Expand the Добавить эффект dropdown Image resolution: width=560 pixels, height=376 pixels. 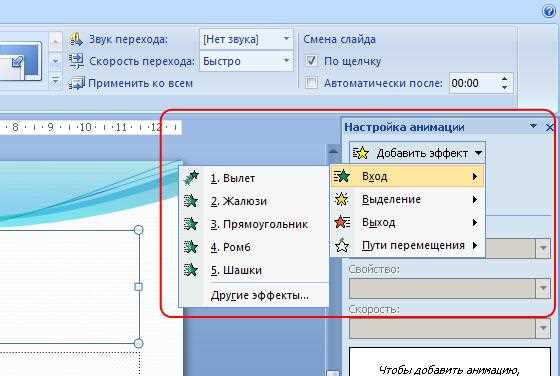pyautogui.click(x=479, y=153)
